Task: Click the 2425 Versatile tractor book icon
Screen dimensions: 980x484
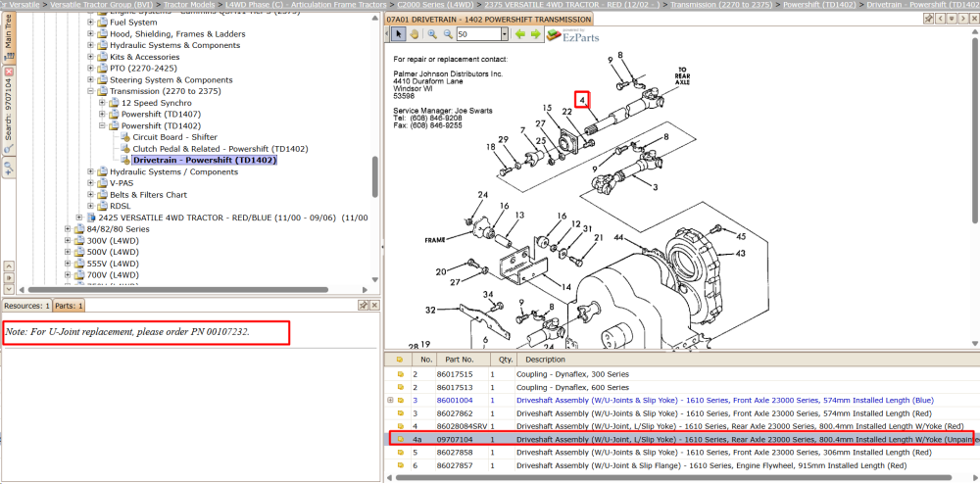Action: [91, 218]
